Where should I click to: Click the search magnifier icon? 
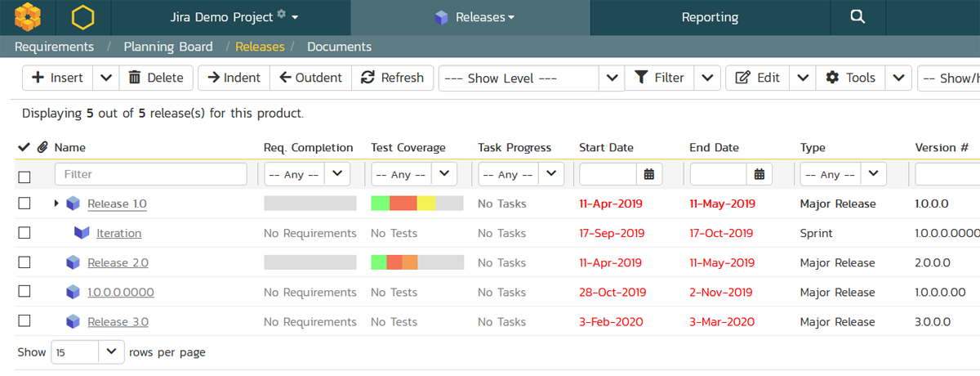(857, 16)
